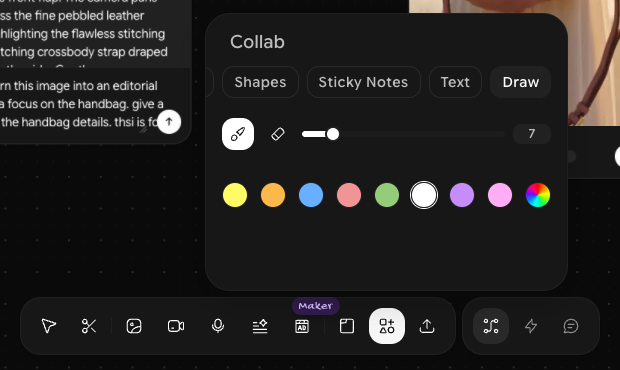Pick the white color swatch
Screen dimensions: 620x370
(x=424, y=195)
